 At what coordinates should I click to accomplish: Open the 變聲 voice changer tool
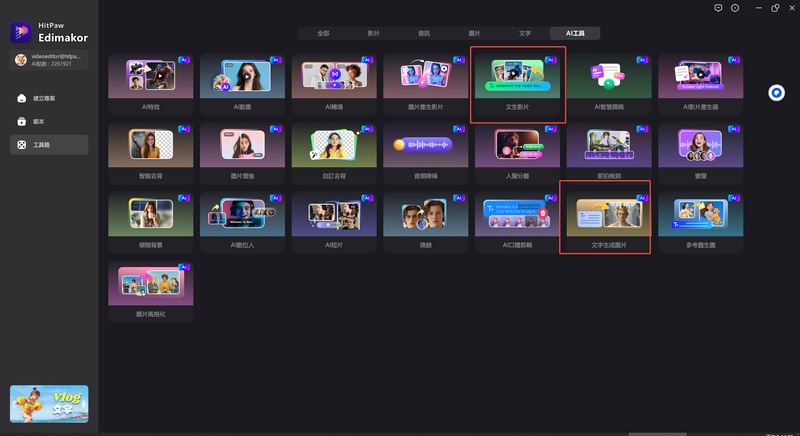pos(701,153)
